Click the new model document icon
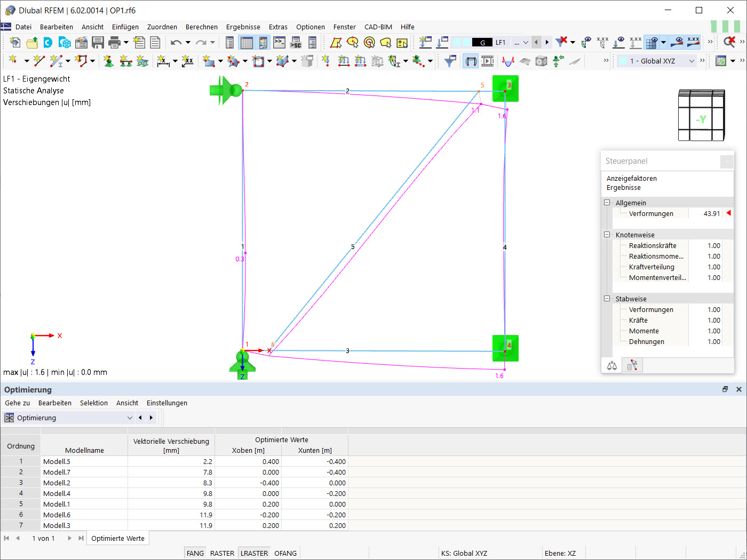Viewport: 747px width, 560px height. pyautogui.click(x=15, y=43)
